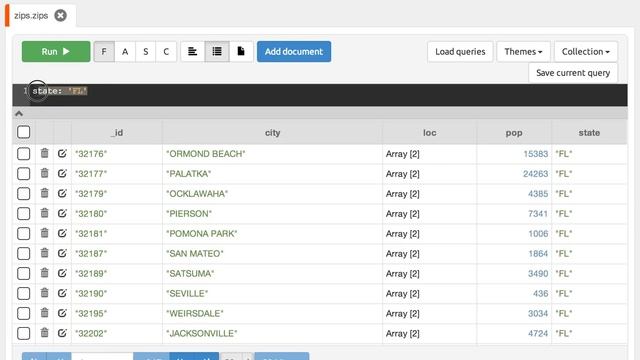Delete document 32202 with trash icon

pyautogui.click(x=44, y=333)
